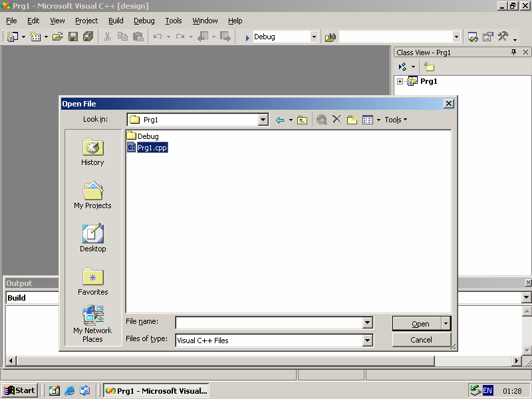
Task: Open the Debug menu
Action: coord(144,21)
